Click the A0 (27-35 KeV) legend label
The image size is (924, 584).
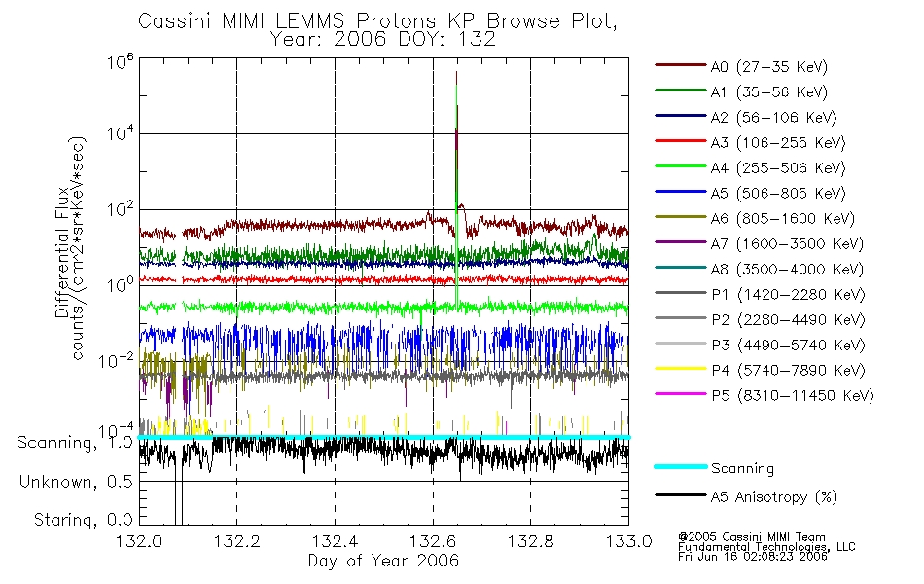tap(769, 67)
